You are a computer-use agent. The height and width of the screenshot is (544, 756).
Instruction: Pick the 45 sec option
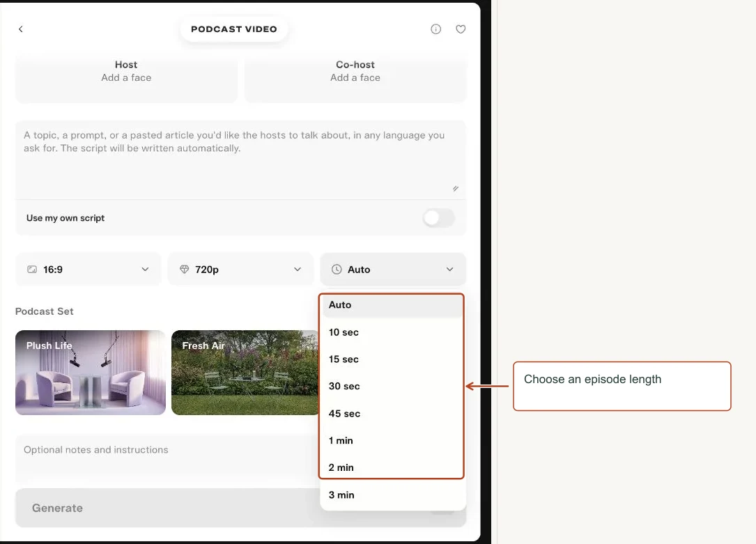pos(392,414)
